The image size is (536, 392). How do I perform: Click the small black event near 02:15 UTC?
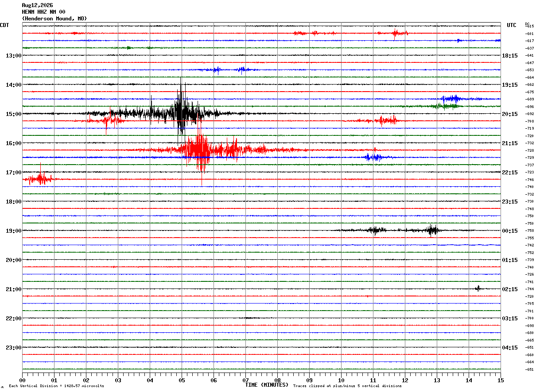coord(478,288)
